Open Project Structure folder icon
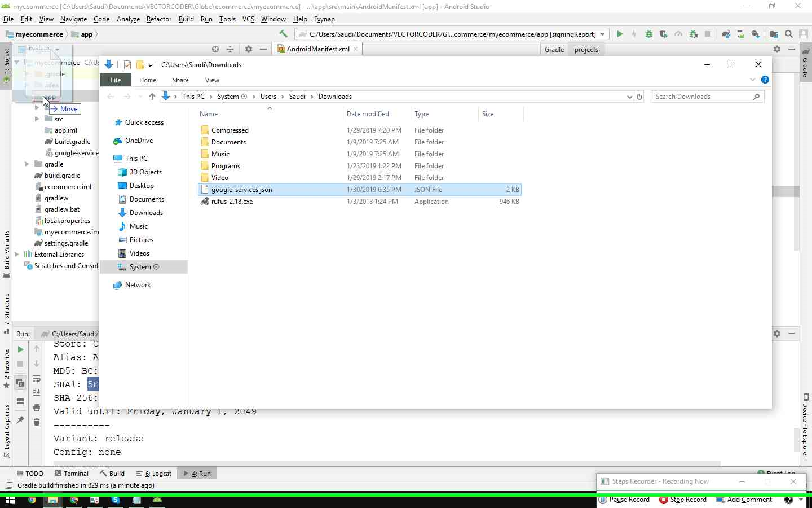 pyautogui.click(x=774, y=34)
